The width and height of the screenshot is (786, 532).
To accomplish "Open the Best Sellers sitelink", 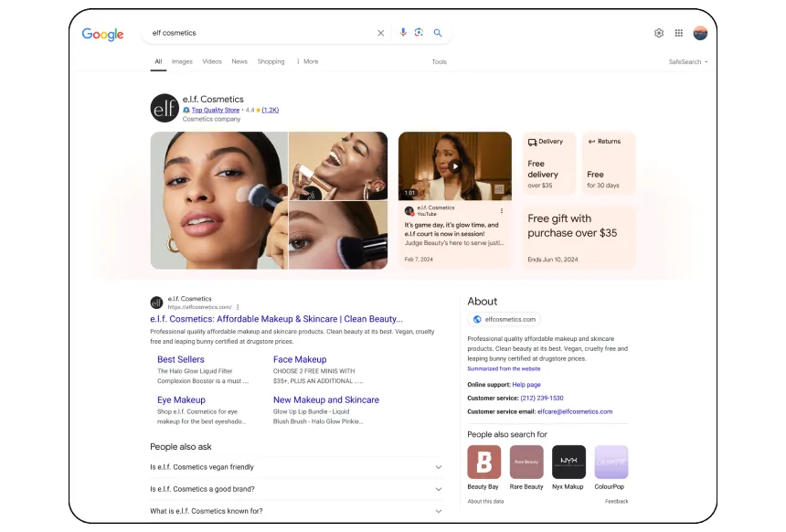I will (181, 360).
